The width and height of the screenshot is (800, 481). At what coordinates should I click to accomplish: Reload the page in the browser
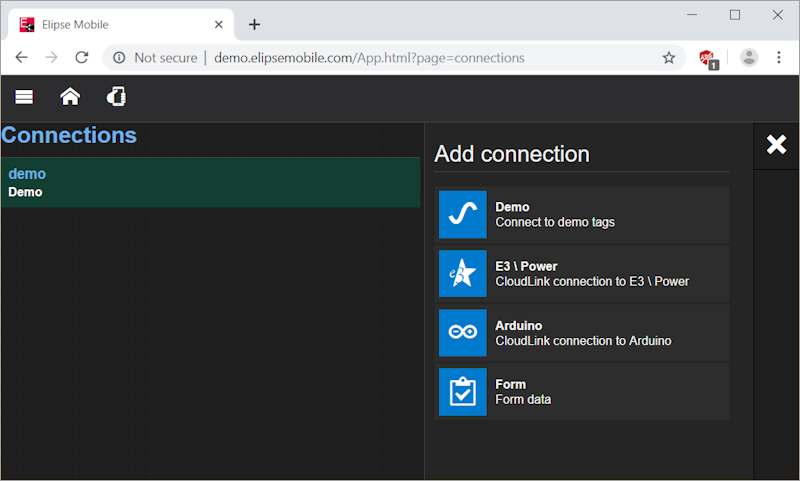(82, 58)
